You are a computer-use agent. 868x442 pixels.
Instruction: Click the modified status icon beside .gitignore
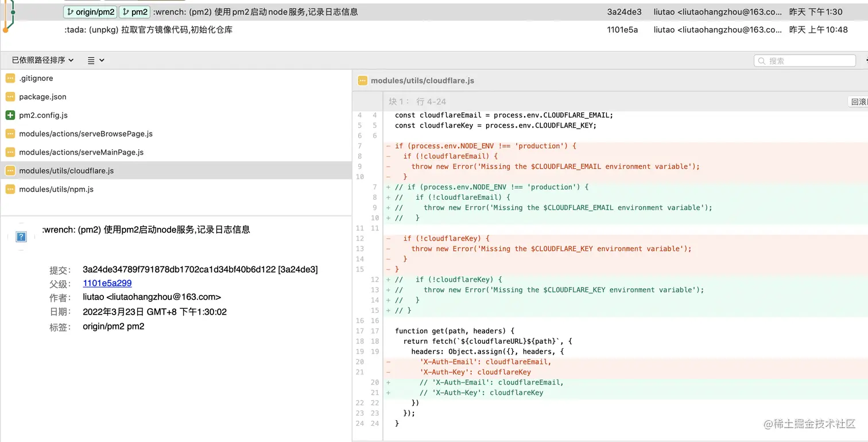tap(10, 79)
